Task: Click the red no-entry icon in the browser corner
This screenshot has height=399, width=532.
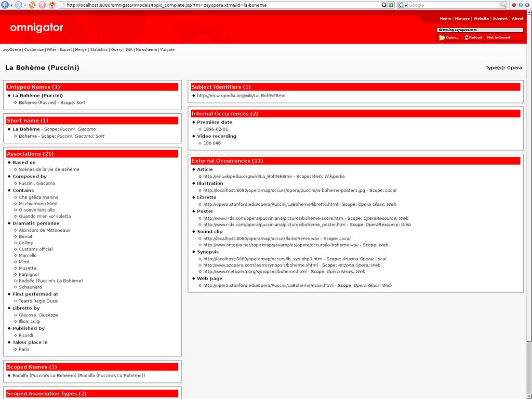Action: 514,5
